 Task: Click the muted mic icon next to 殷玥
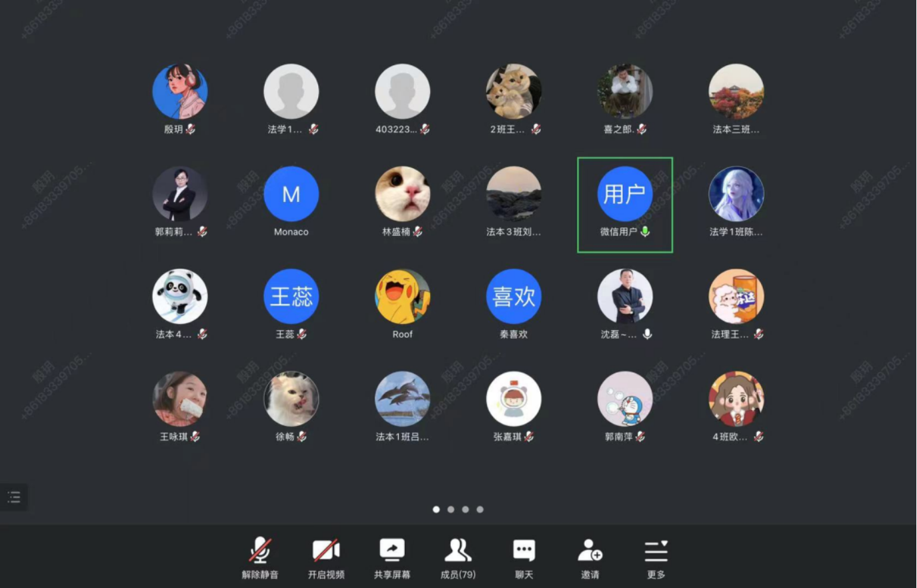coord(191,129)
